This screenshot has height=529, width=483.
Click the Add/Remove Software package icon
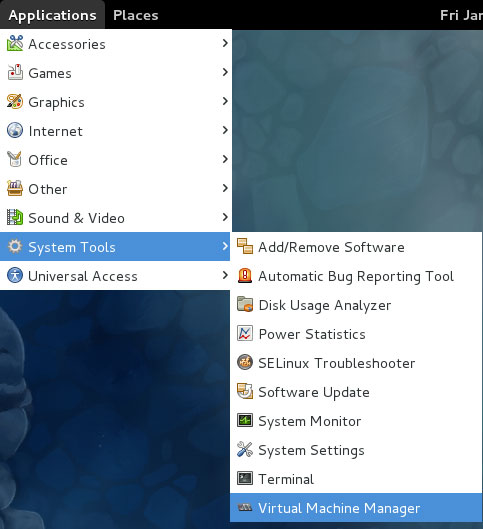[x=245, y=247]
